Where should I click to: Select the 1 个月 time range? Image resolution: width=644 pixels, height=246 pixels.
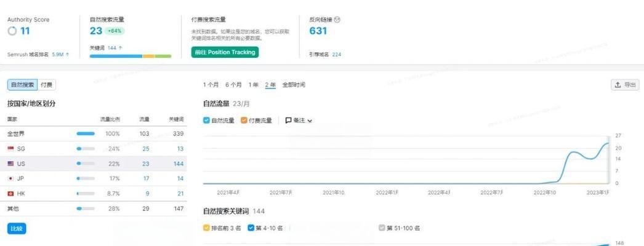[211, 85]
